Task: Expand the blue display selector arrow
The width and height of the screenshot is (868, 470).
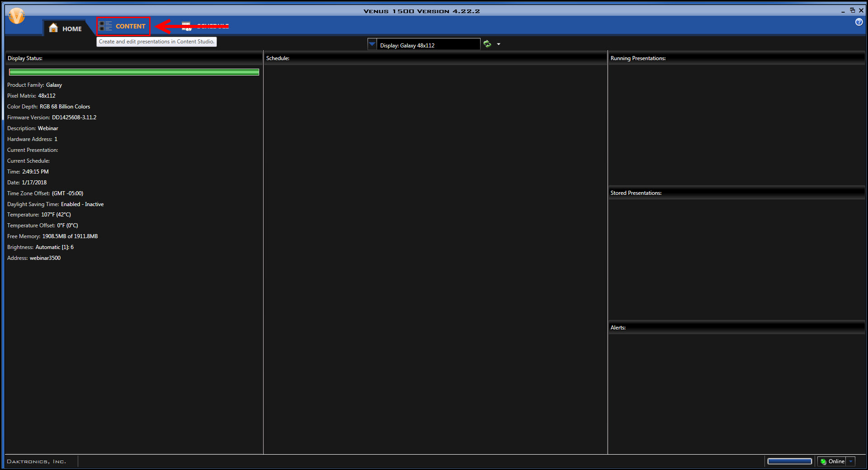Action: pyautogui.click(x=372, y=44)
